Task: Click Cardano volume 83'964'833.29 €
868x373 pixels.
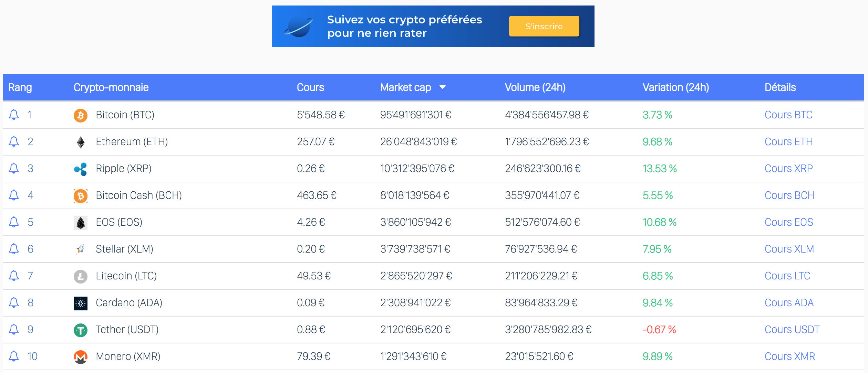Action: point(541,302)
